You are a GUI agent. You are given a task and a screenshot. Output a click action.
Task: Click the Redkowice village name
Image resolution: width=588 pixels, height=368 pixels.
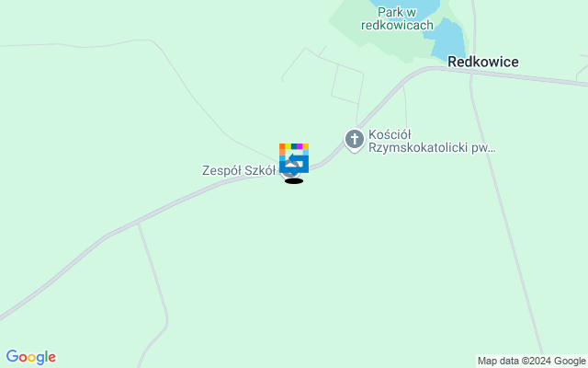(x=483, y=62)
